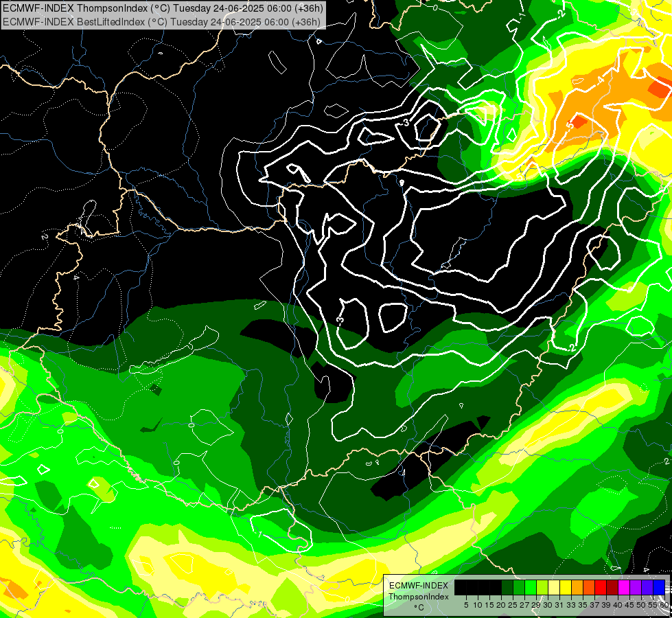Click the -4 contour label in orange region

click(601, 80)
